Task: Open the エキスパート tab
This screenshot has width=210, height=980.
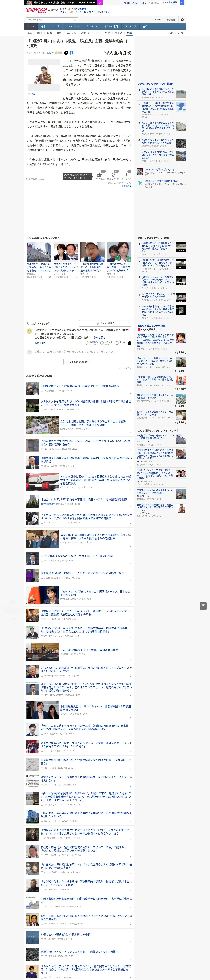Action: [72, 27]
